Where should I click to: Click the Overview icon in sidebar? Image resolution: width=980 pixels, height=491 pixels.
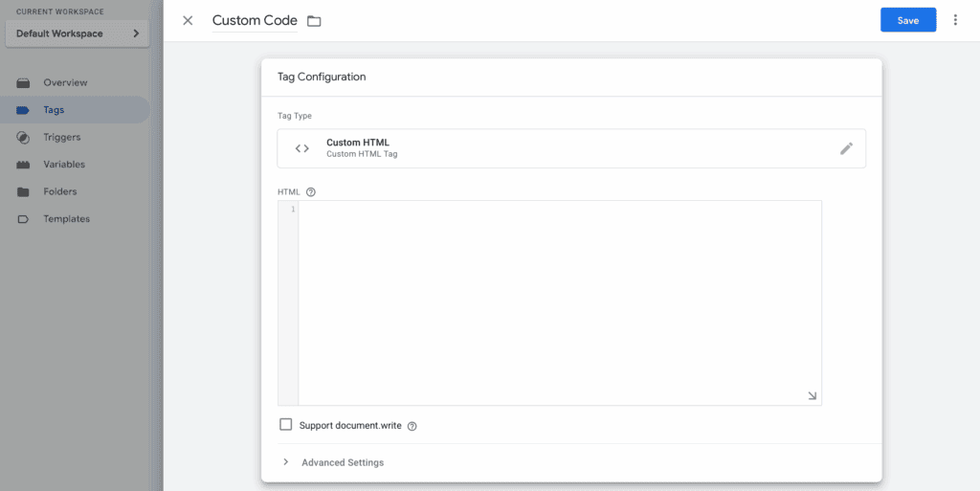[x=23, y=83]
